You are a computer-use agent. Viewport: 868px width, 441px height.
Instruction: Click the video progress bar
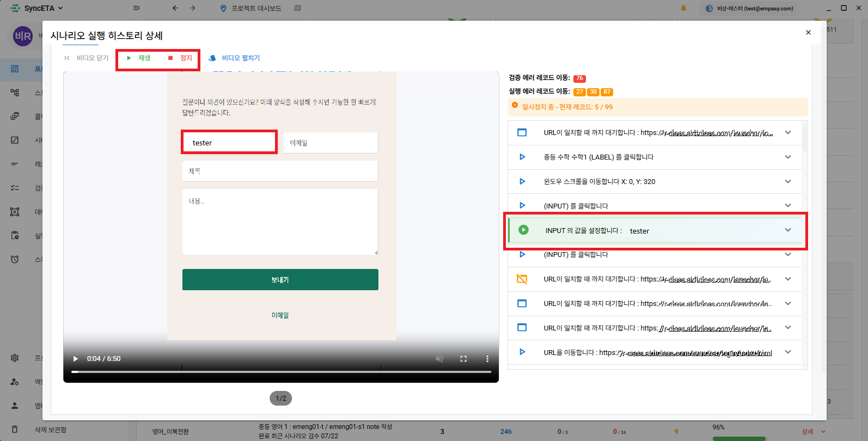point(281,372)
